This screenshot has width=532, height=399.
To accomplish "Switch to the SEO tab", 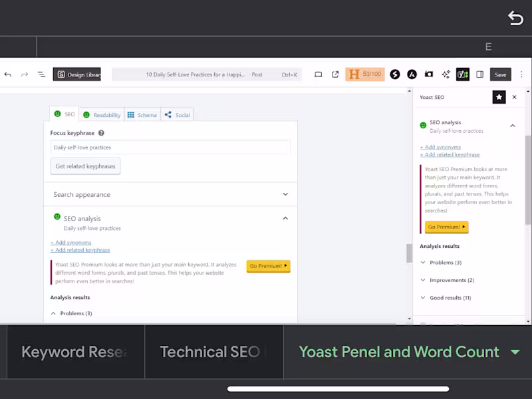I will point(65,114).
